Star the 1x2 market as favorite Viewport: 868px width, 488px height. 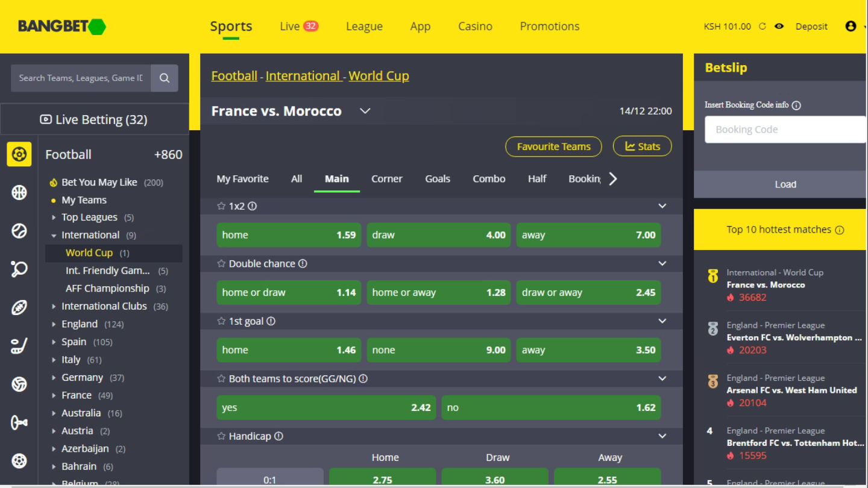pos(221,206)
